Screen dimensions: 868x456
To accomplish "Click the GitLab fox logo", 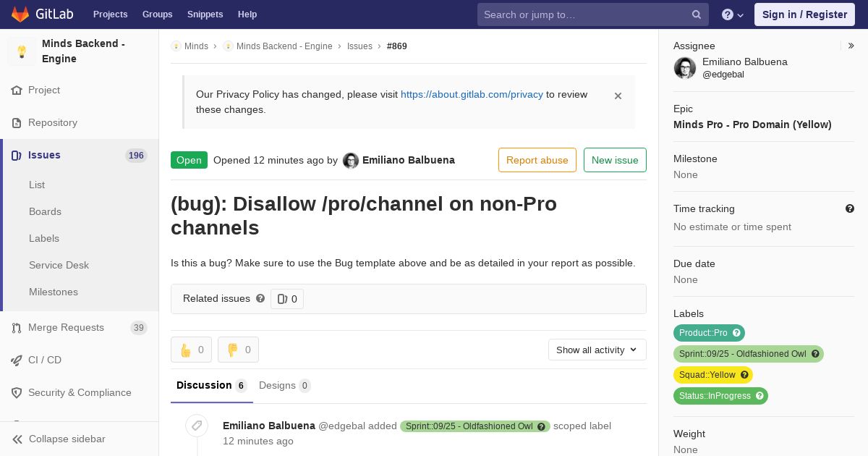I will [20, 14].
